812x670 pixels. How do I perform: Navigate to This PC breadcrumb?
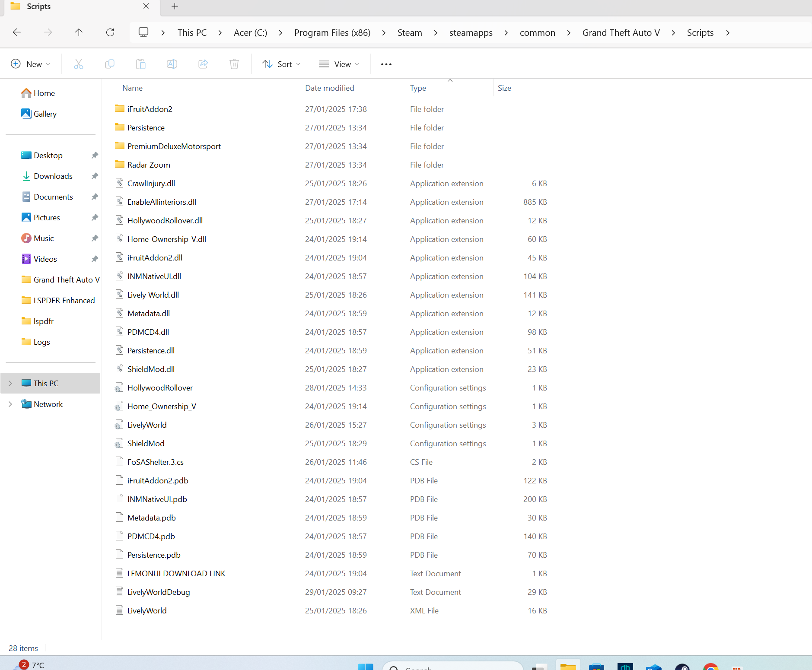(x=192, y=33)
